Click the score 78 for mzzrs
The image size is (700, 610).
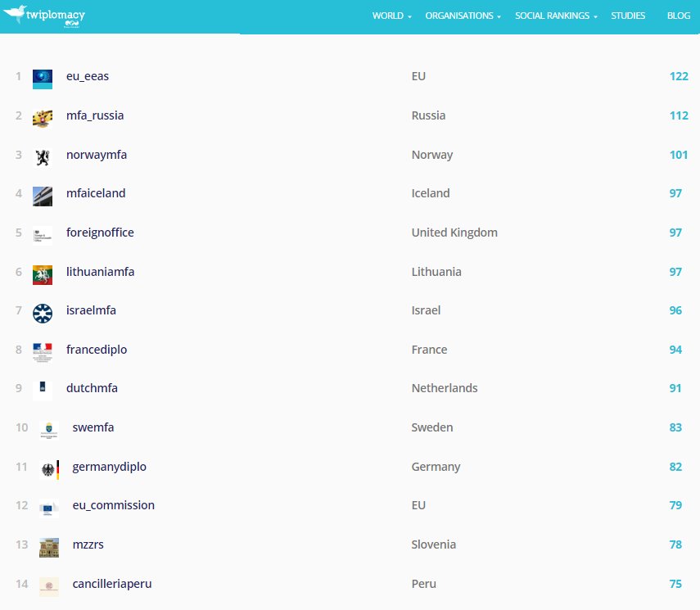tap(675, 544)
